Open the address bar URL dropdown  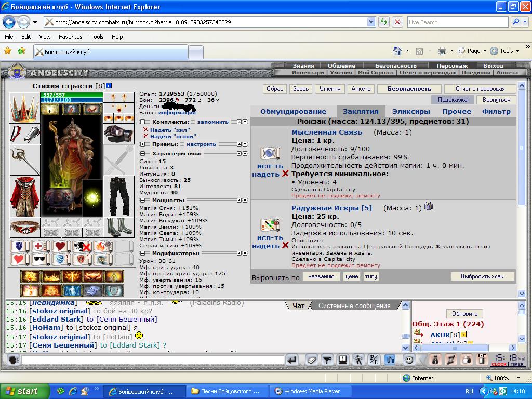(371, 22)
